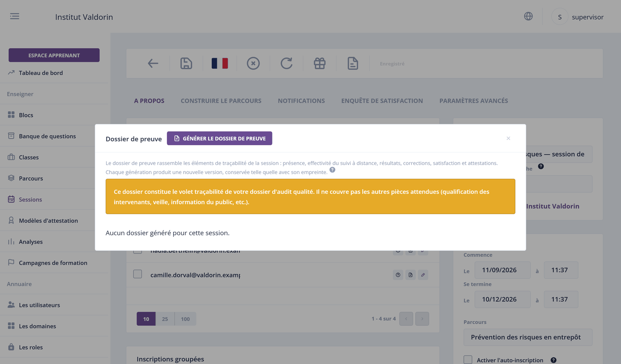Click help icon in camille.dorval row

pyautogui.click(x=398, y=275)
